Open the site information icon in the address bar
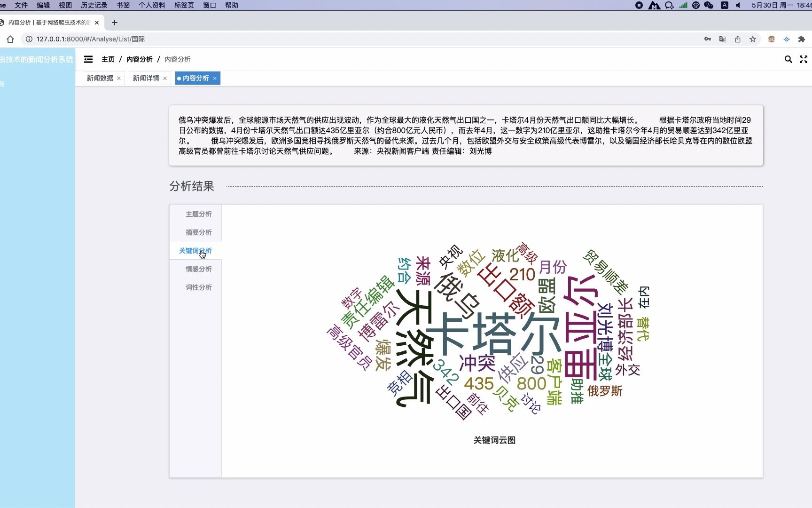The width and height of the screenshot is (812, 508). coord(29,39)
